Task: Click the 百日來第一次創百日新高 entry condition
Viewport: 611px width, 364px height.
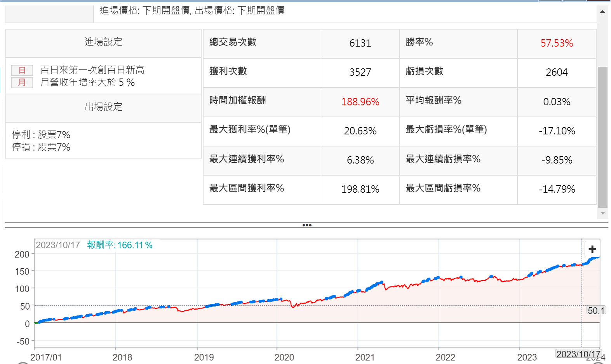Action: (x=92, y=70)
